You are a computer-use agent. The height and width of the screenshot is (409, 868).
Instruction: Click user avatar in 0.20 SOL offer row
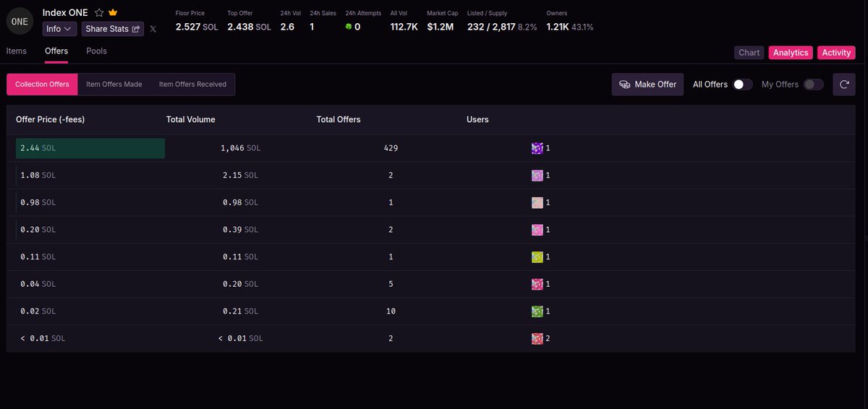(537, 230)
